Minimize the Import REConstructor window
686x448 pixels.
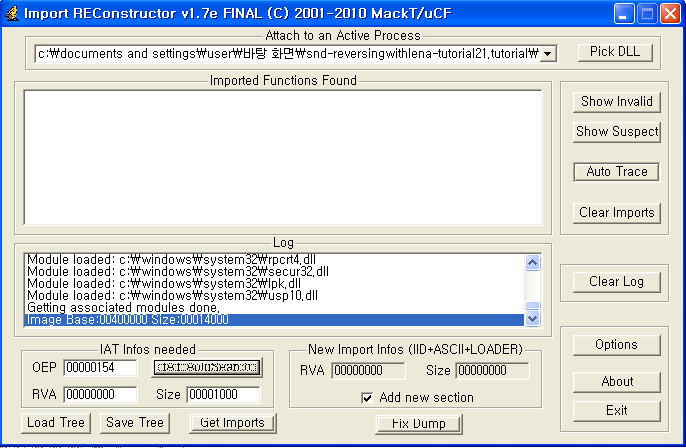[x=624, y=14]
